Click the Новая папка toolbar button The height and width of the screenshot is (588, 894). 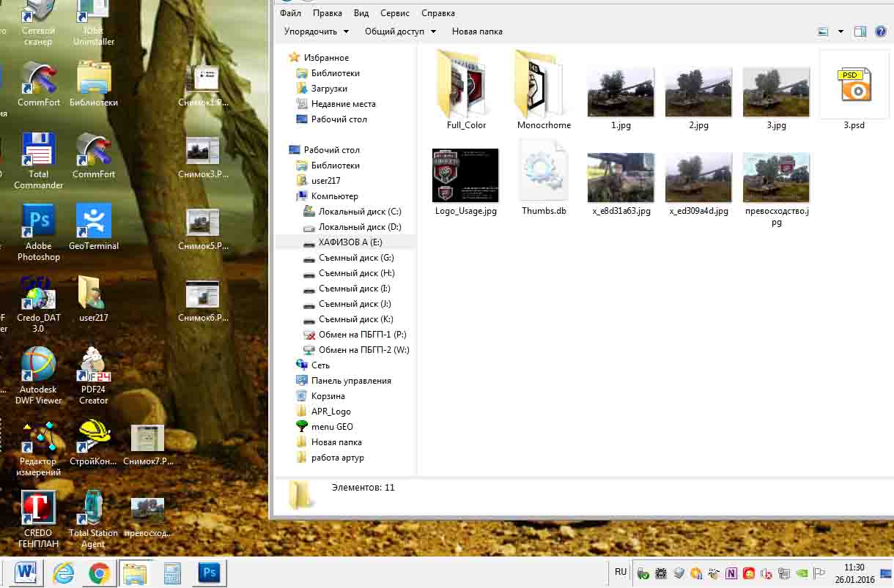(x=477, y=31)
